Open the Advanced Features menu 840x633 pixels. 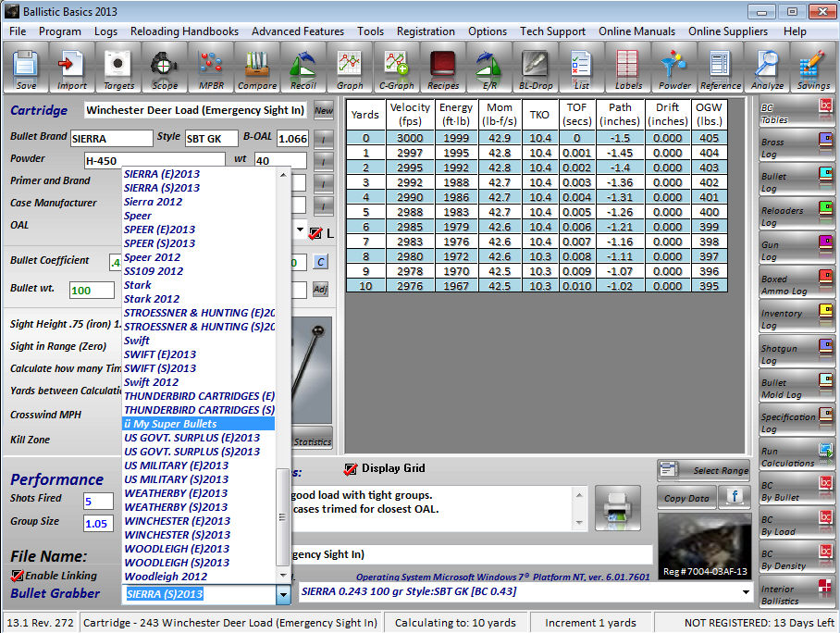(298, 31)
